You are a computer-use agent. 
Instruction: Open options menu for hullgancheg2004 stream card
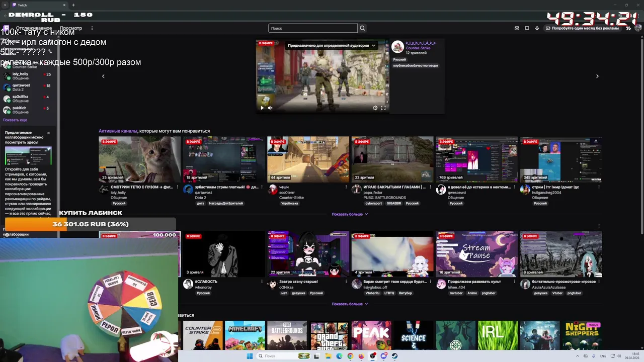pyautogui.click(x=599, y=187)
